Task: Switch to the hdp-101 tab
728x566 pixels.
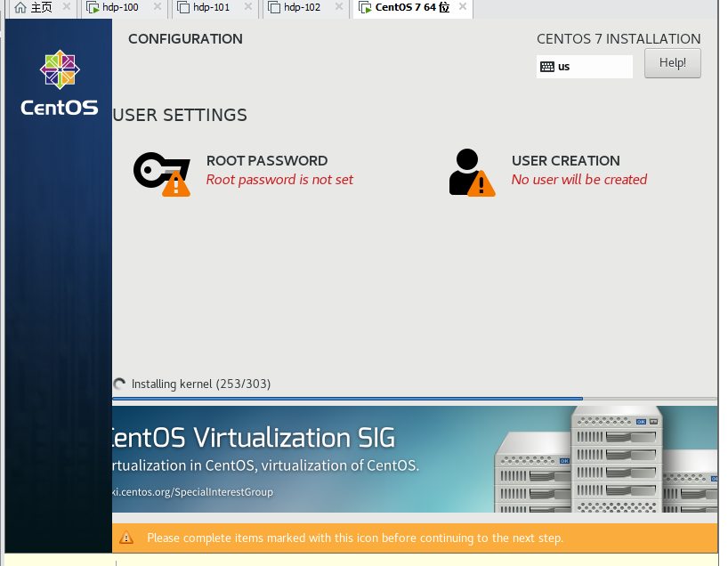Action: pyautogui.click(x=215, y=7)
